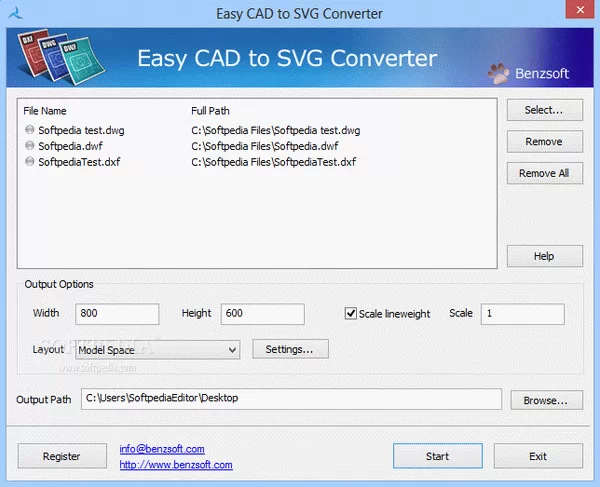This screenshot has height=487, width=600.
Task: Open the Settings... dialog
Action: point(290,349)
